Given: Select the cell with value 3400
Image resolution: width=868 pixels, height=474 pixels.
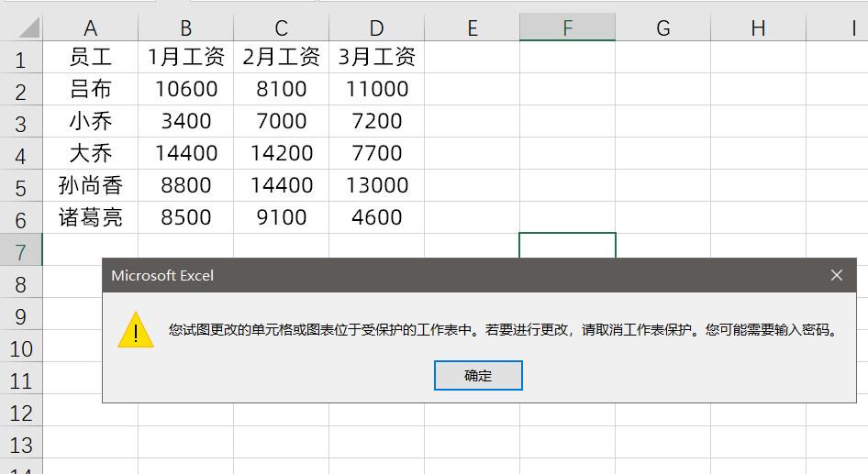Looking at the screenshot, I should click(186, 121).
